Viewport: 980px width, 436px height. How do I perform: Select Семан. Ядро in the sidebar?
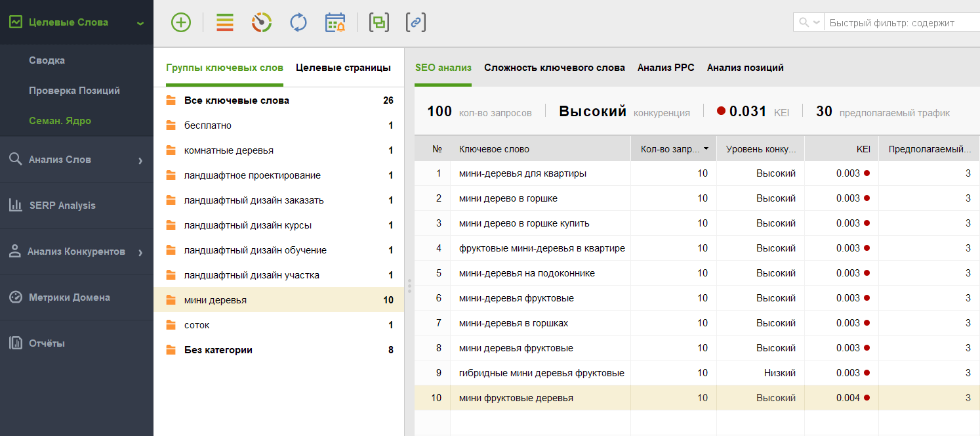click(60, 121)
